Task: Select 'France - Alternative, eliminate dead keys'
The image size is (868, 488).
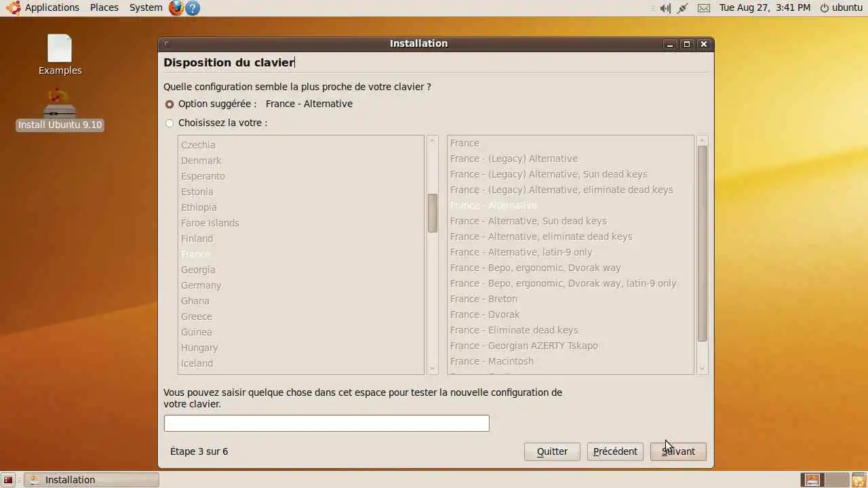Action: (x=570, y=237)
